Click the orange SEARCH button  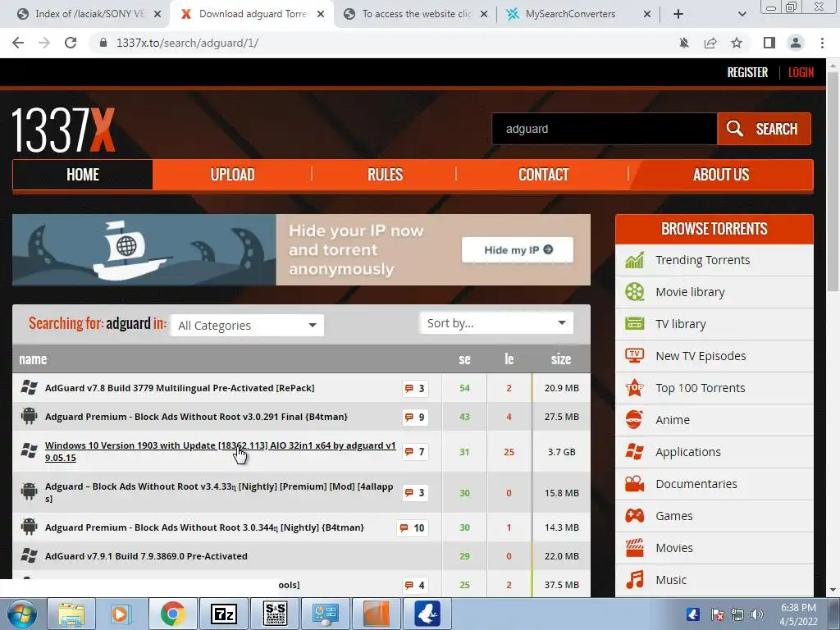764,129
